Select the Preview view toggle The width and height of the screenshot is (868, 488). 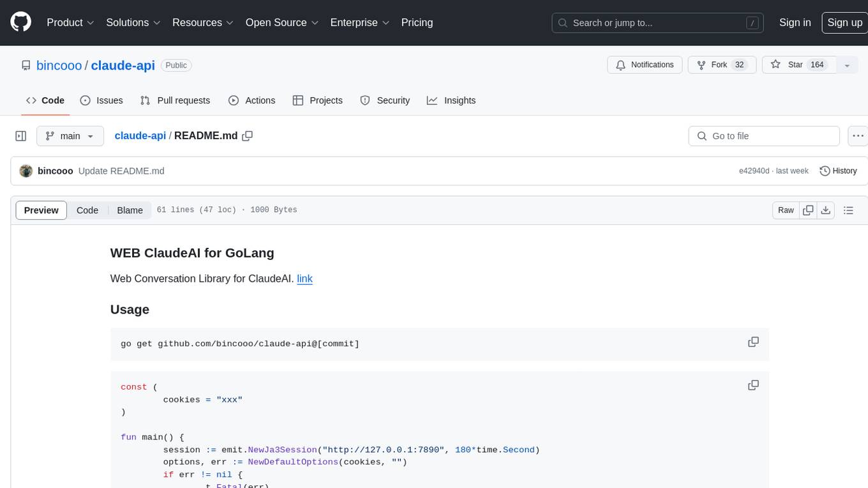(x=41, y=210)
